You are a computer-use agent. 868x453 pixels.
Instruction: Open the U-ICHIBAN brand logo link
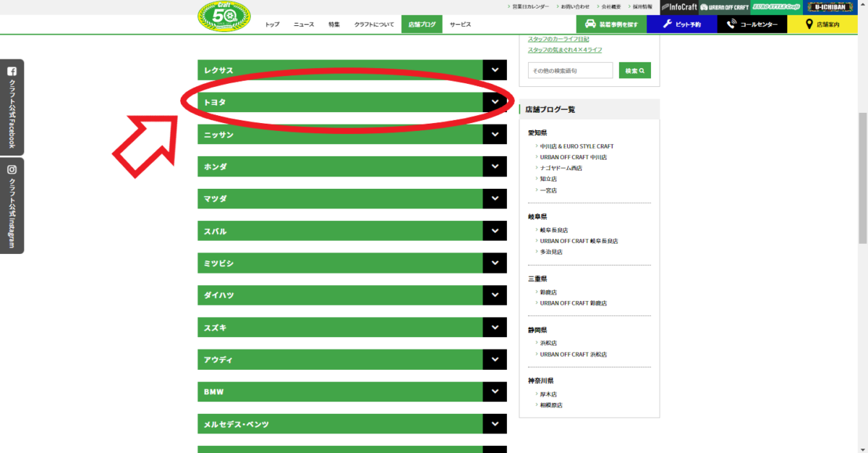[x=827, y=7]
